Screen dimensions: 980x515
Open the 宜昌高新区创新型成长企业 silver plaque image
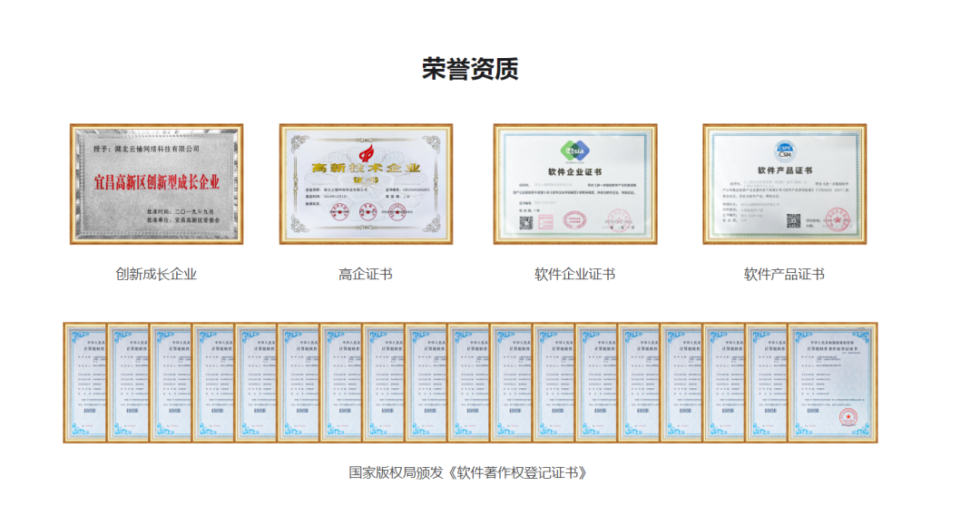(157, 184)
